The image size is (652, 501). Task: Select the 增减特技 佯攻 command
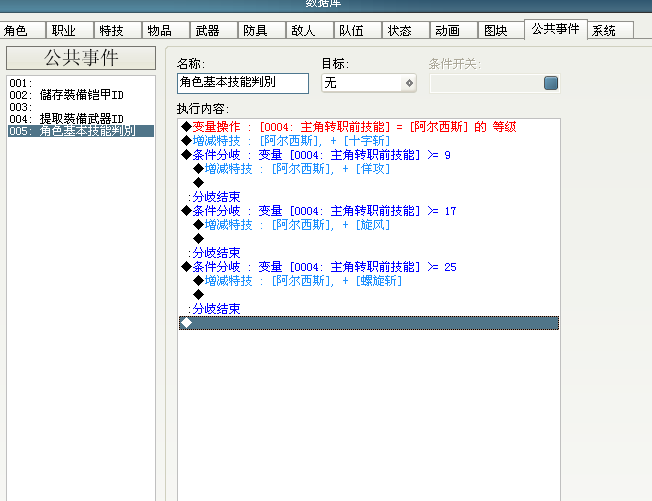point(368,168)
